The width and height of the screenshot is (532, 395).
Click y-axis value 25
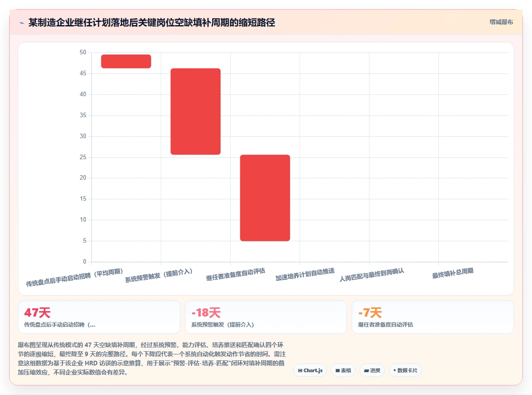click(x=83, y=157)
